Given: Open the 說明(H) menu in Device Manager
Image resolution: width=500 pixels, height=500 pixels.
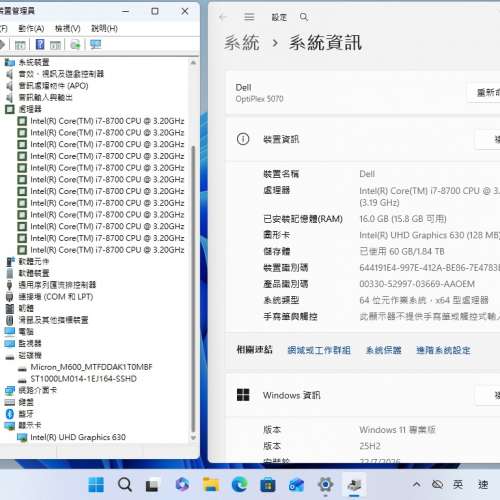Looking at the screenshot, I should pyautogui.click(x=104, y=29).
